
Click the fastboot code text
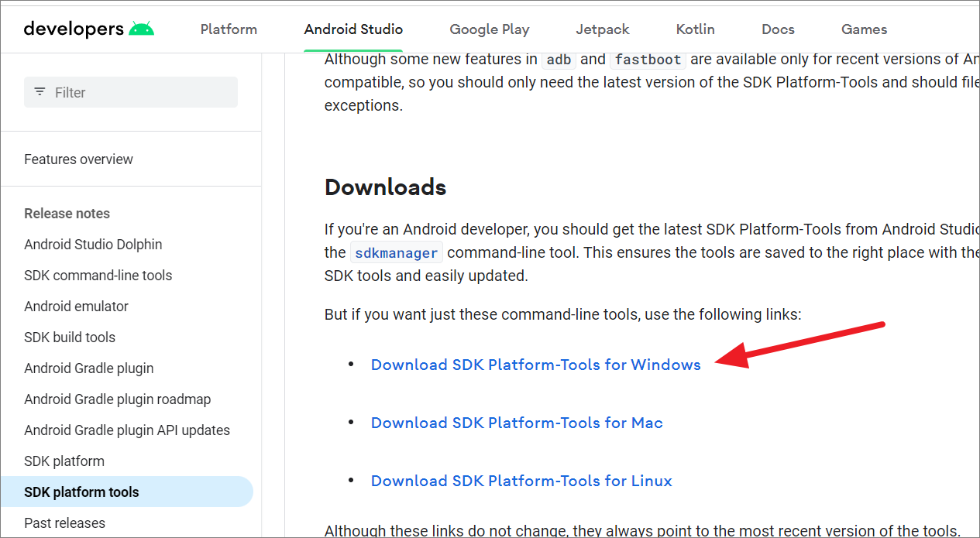point(648,60)
